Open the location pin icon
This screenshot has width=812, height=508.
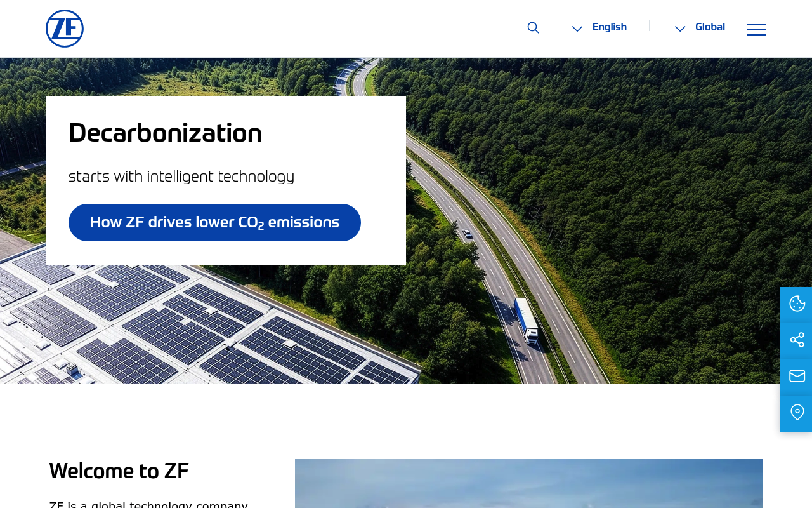(797, 413)
